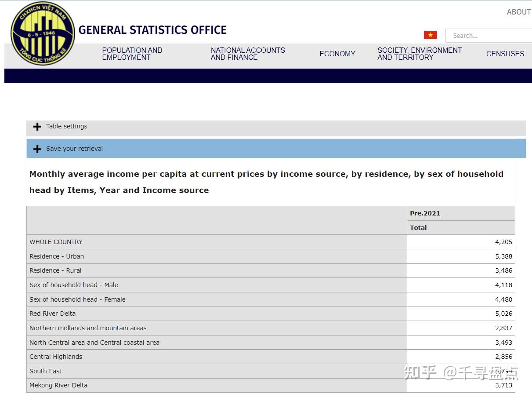
Task: Click the plus icon beside Table settings
Action: (x=37, y=127)
